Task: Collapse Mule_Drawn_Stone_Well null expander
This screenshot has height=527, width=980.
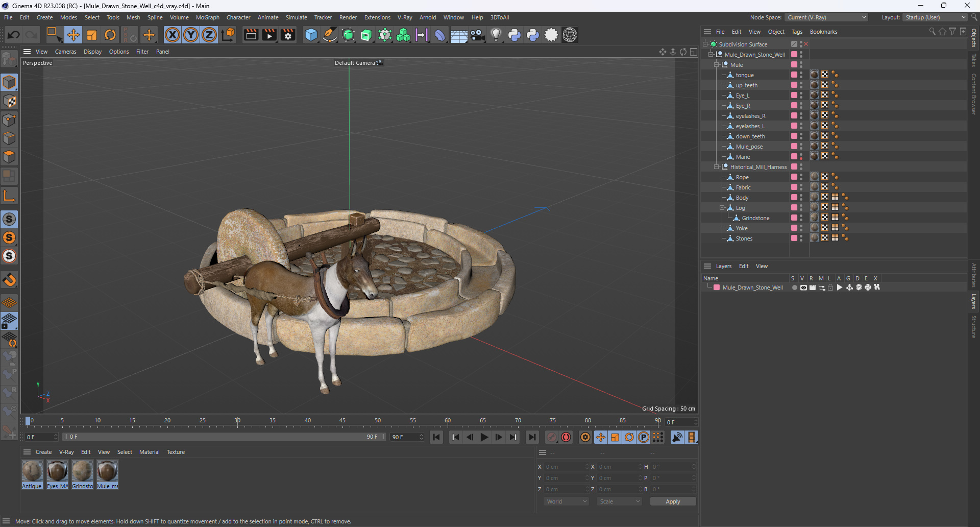Action: [x=711, y=55]
